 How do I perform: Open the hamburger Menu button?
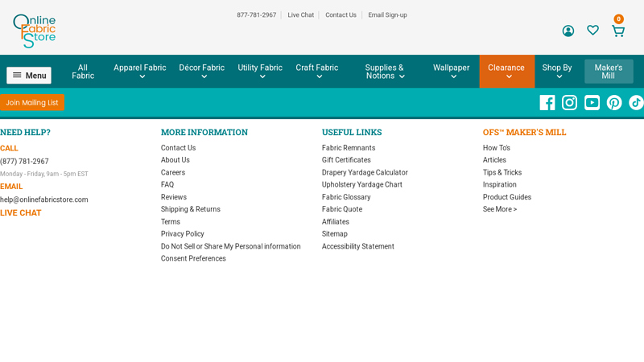click(29, 76)
